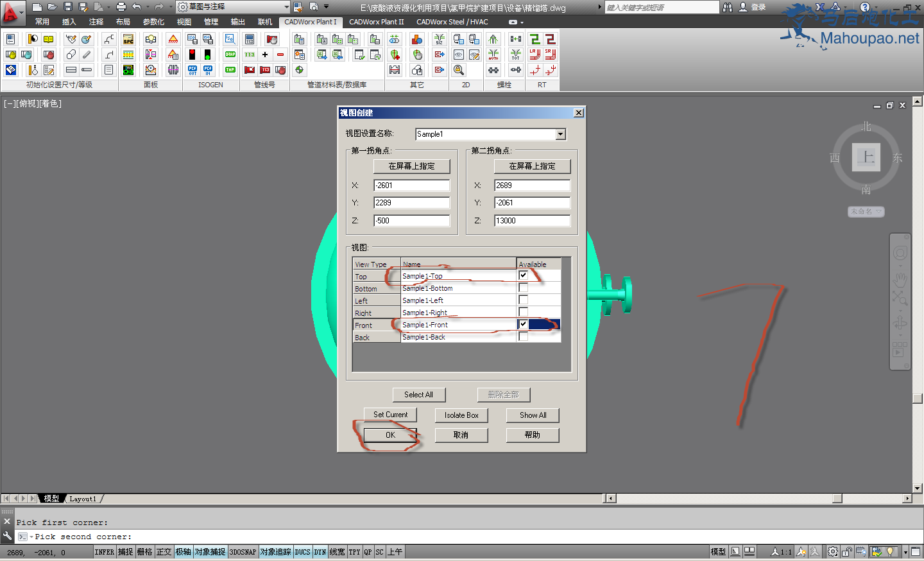Click the wrench customize icon beside command line
The width and height of the screenshot is (924, 561).
click(7, 536)
